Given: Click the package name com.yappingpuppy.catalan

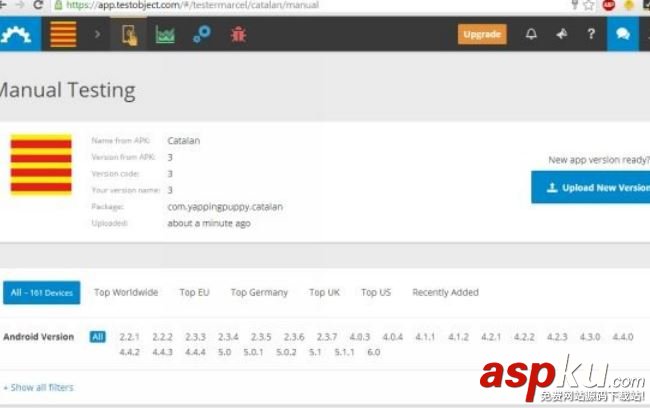Looking at the screenshot, I should 225,207.
